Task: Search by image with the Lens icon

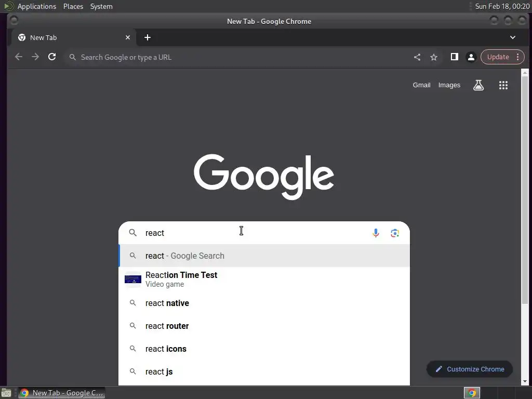Action: coord(395,233)
